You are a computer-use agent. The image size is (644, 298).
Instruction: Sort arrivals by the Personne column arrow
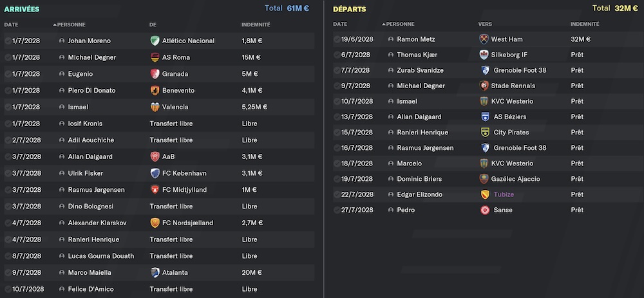(55, 24)
